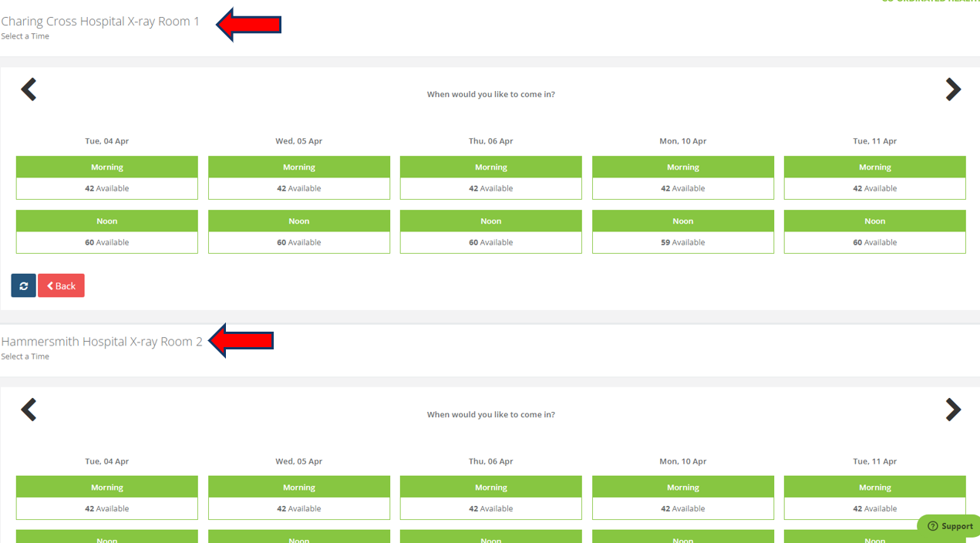Click the Hammersmith Hospital X-ray Room 2 heading
The image size is (980, 543).
[102, 342]
